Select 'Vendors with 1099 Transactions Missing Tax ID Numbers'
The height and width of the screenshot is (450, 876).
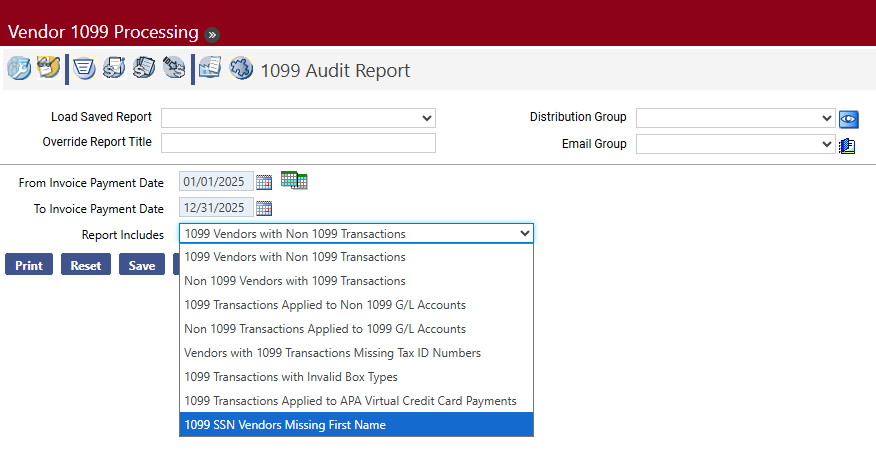(356, 353)
